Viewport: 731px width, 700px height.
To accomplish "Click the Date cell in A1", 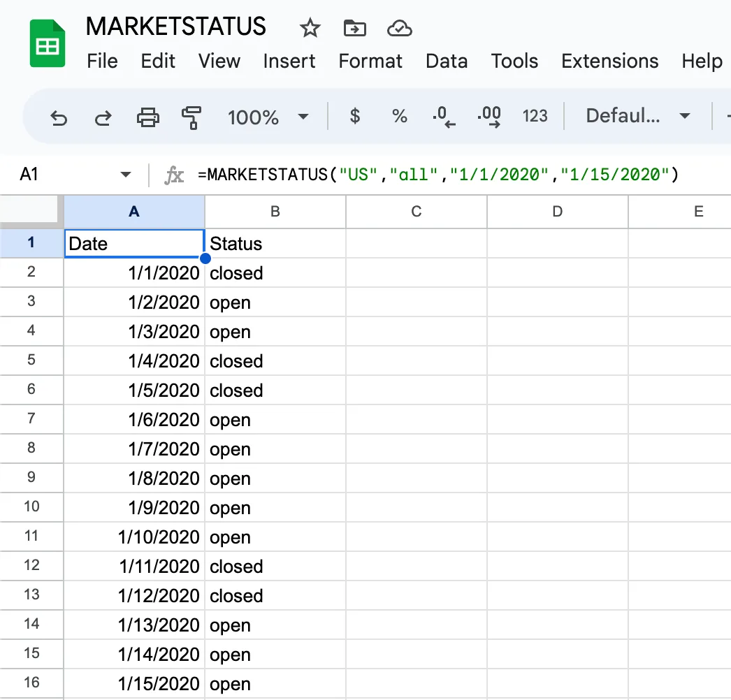I will coord(134,243).
